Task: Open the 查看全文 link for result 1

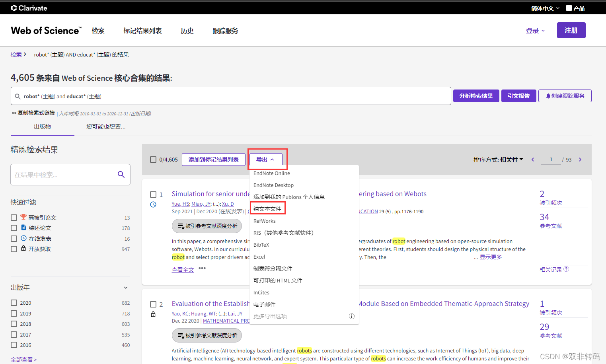Action: [183, 269]
